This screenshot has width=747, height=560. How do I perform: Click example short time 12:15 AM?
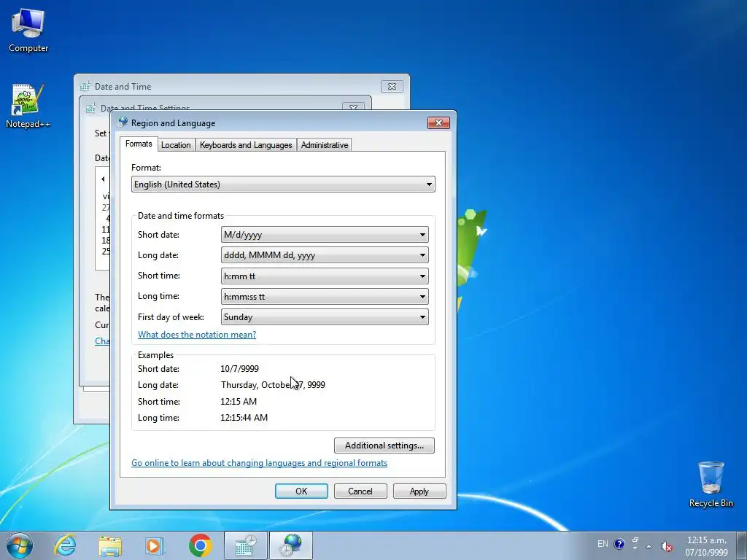click(239, 402)
